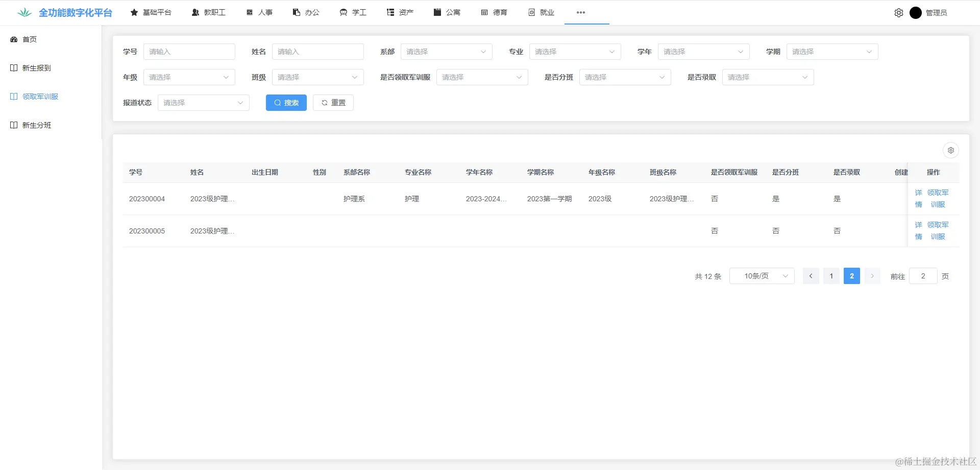
Task: Go to previous page arrow
Action: click(811, 276)
